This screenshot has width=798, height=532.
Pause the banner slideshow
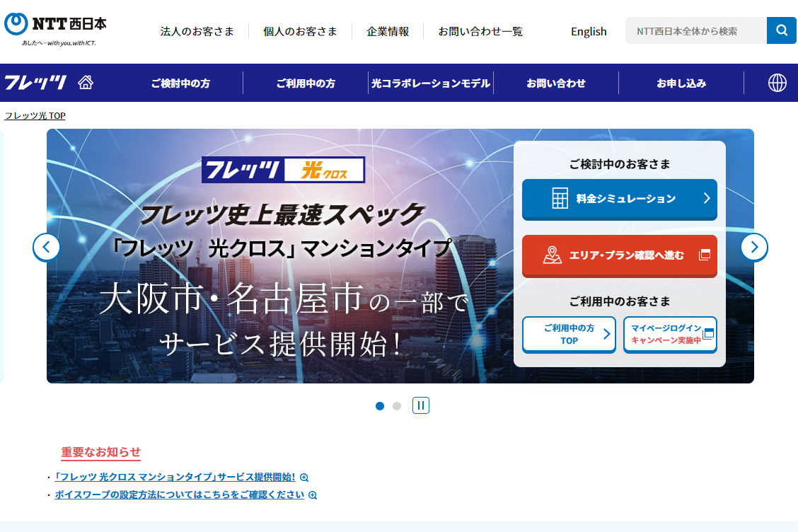pos(421,405)
